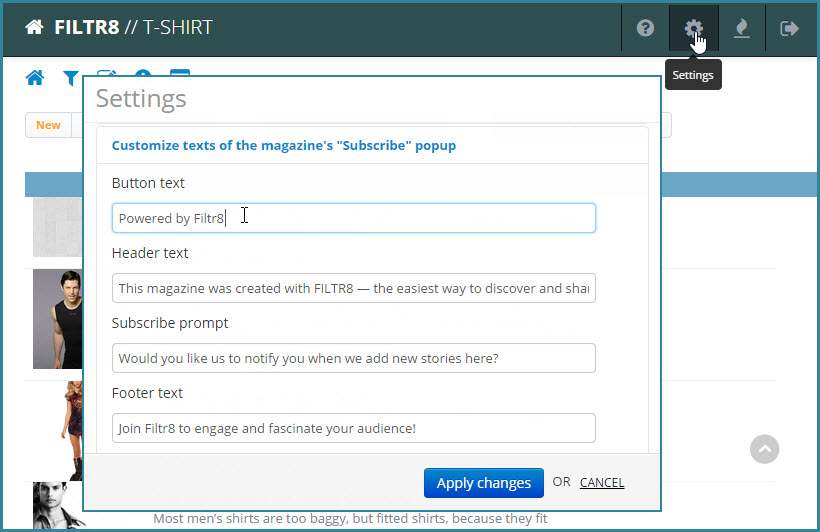The width and height of the screenshot is (820, 532).
Task: Click into the Button text field
Action: click(354, 218)
